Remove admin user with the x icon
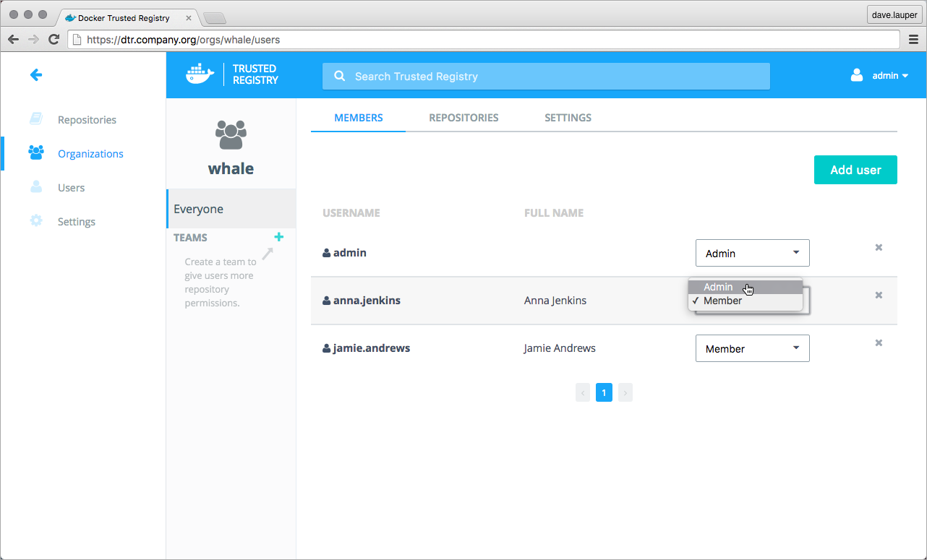The height and width of the screenshot is (560, 927). (879, 247)
